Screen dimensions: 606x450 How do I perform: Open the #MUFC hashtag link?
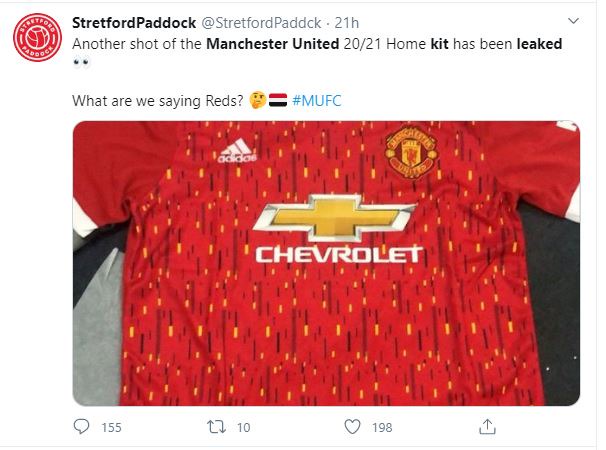(317, 101)
